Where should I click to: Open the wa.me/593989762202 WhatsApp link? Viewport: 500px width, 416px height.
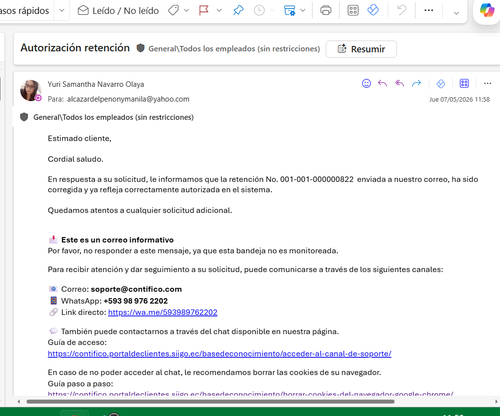pos(163,312)
